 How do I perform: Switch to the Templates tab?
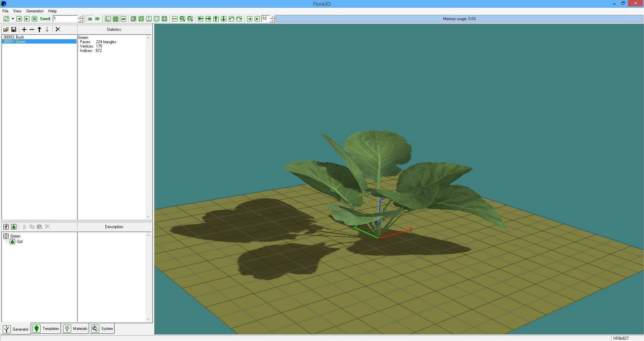46,329
